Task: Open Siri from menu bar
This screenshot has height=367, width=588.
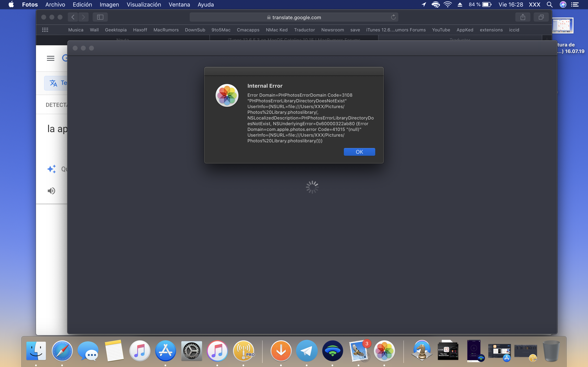Action: (x=563, y=4)
